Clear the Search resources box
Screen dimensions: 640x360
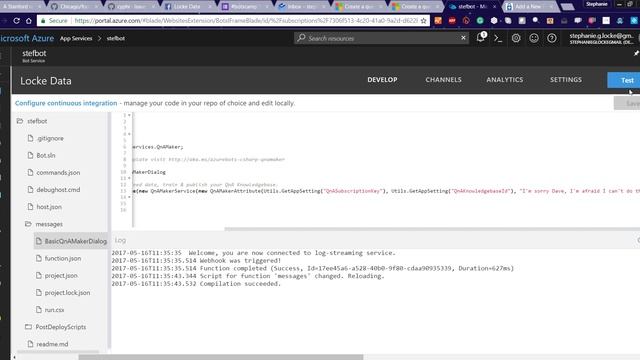[x=463, y=38]
